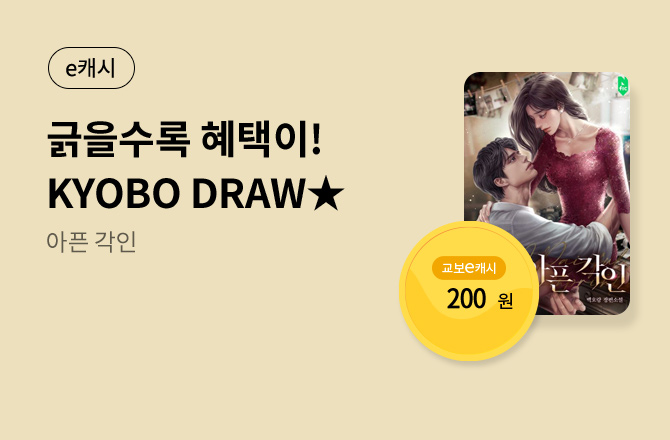This screenshot has width=670, height=440.
Task: Click the gold title lettering on cover
Action: 582,278
